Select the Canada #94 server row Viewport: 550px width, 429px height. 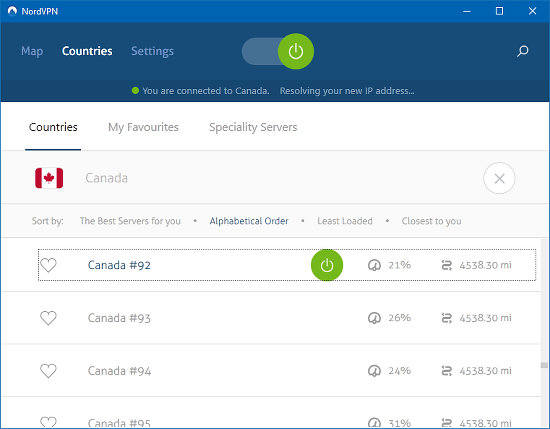click(x=271, y=371)
